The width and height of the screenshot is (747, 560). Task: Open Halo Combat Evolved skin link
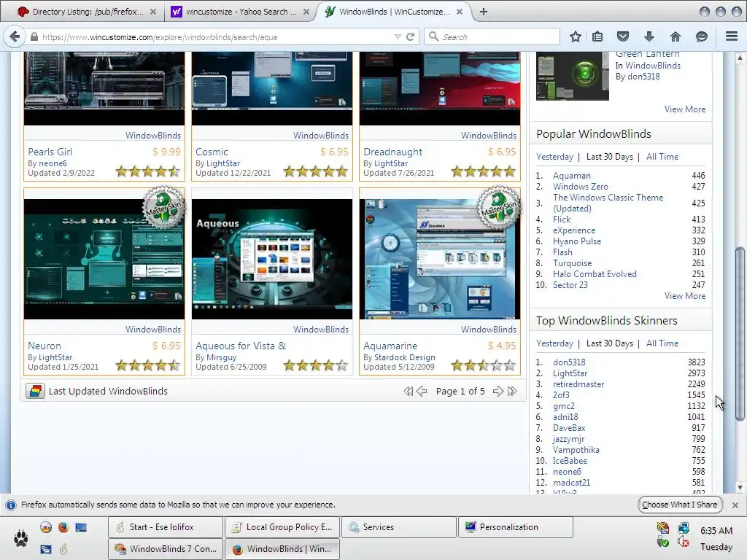click(x=595, y=274)
